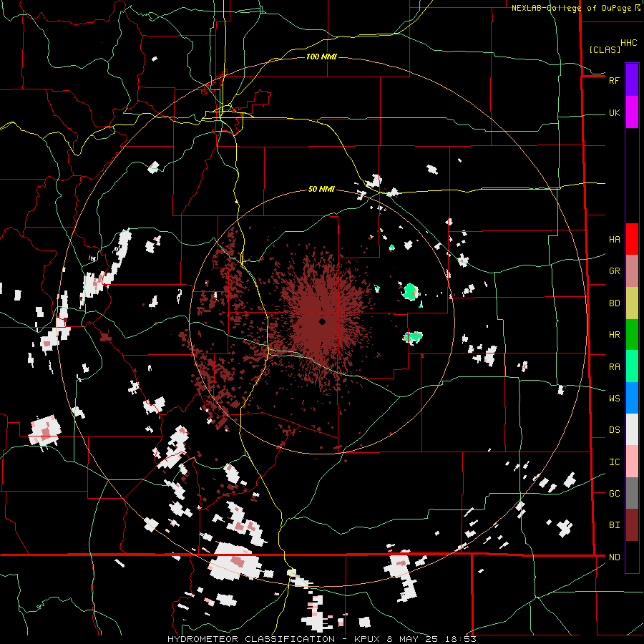Click the blue WS legend color block
Image resolution: width=644 pixels, height=644 pixels.
pyautogui.click(x=632, y=398)
